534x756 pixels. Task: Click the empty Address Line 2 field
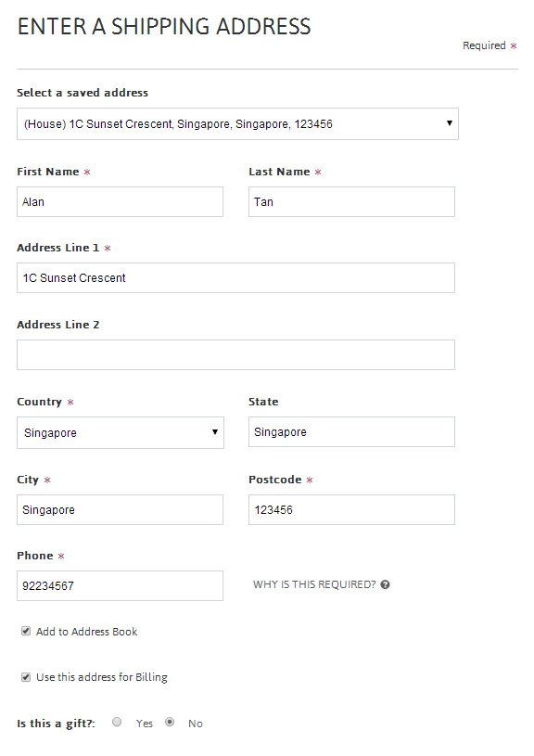pyautogui.click(x=235, y=355)
